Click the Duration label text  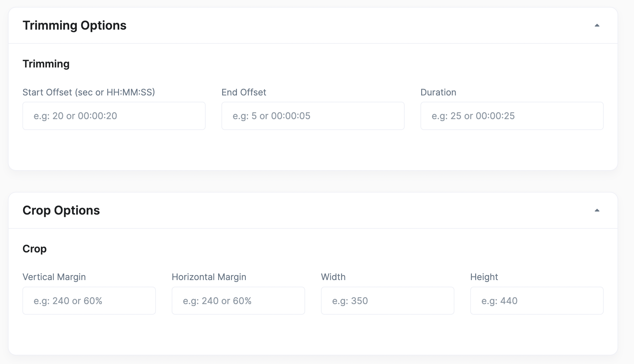(x=438, y=92)
